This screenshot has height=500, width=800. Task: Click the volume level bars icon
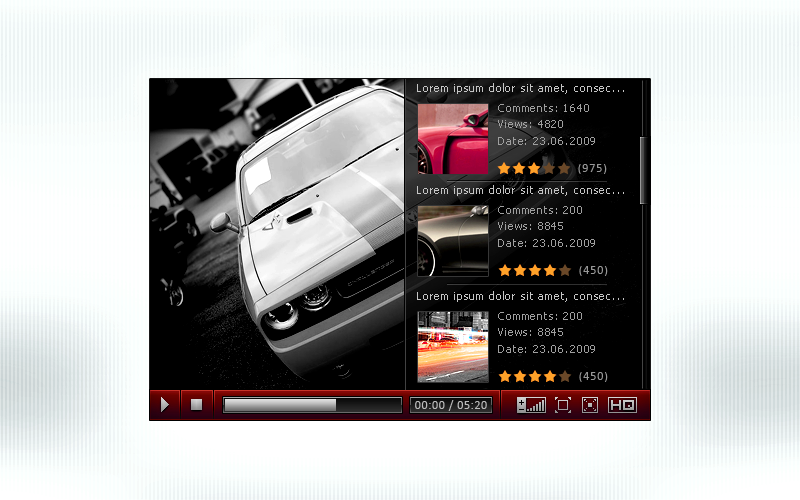tap(531, 405)
